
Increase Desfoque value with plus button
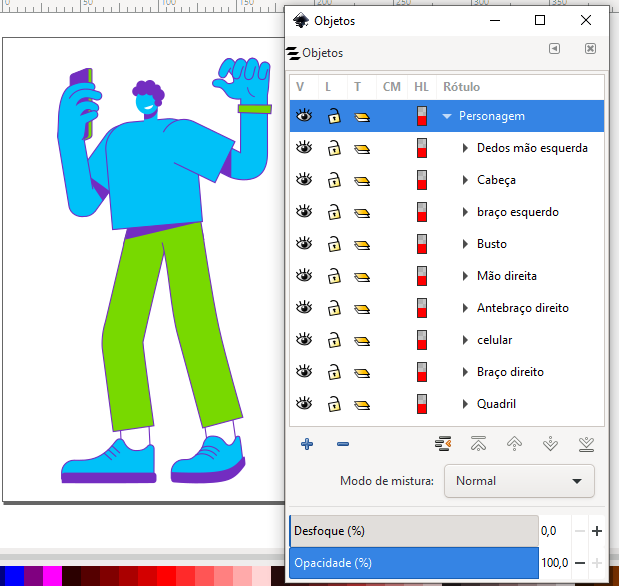(597, 531)
